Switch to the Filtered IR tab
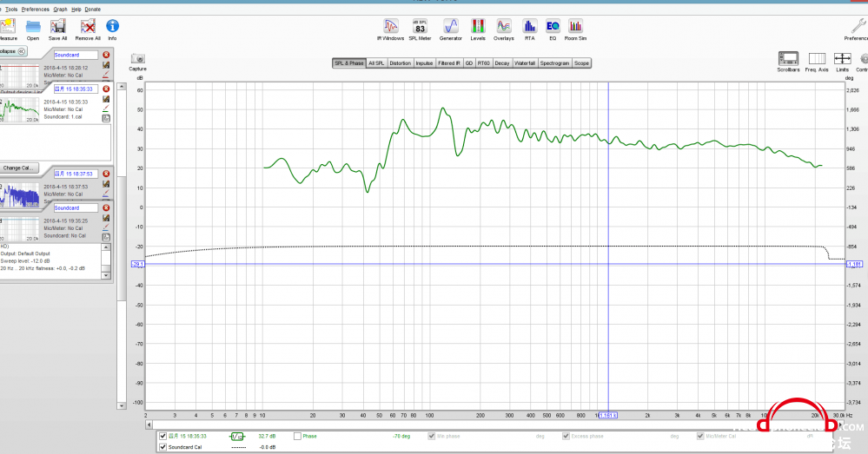The height and width of the screenshot is (454, 868). point(449,63)
